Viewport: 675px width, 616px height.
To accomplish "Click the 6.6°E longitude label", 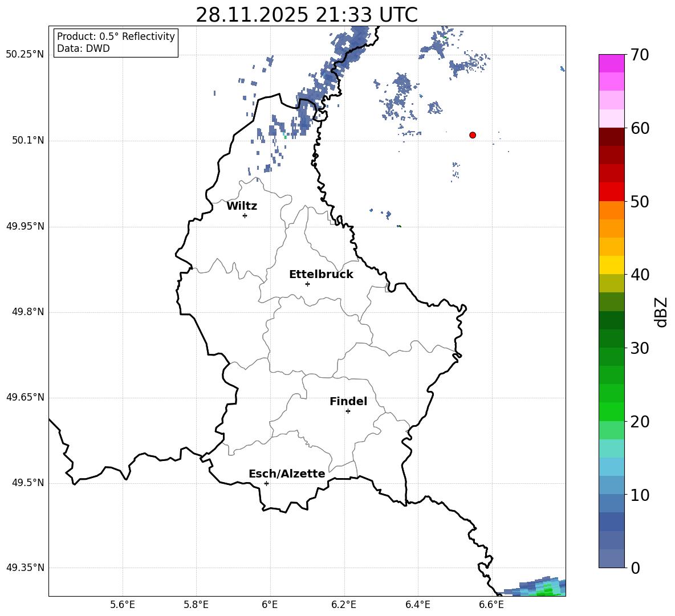I will (x=491, y=605).
